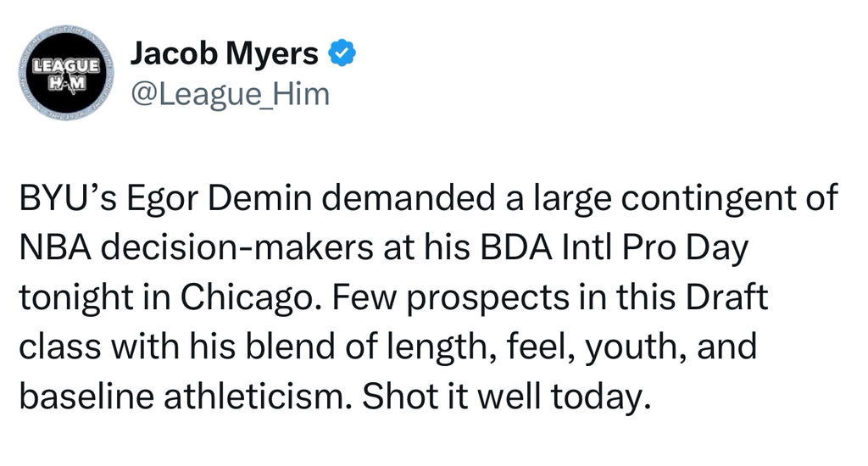
Task: Click the phrase "Few prospects" in the tweet
Action: point(408,300)
